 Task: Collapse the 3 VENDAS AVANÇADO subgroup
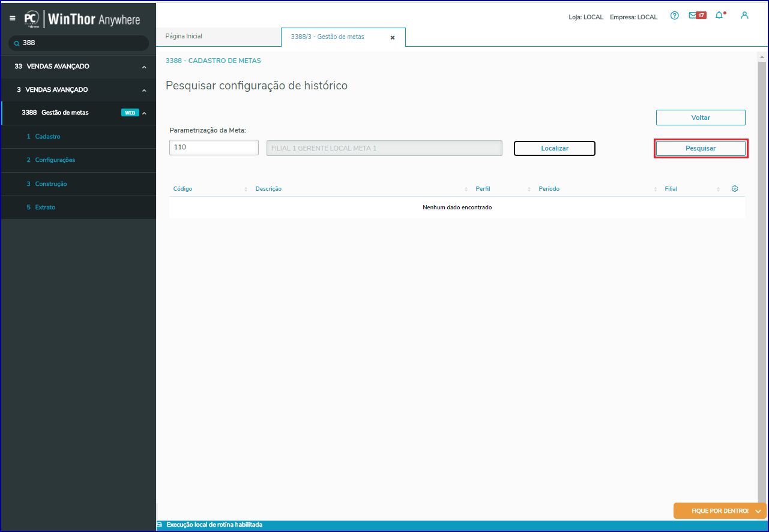point(144,90)
